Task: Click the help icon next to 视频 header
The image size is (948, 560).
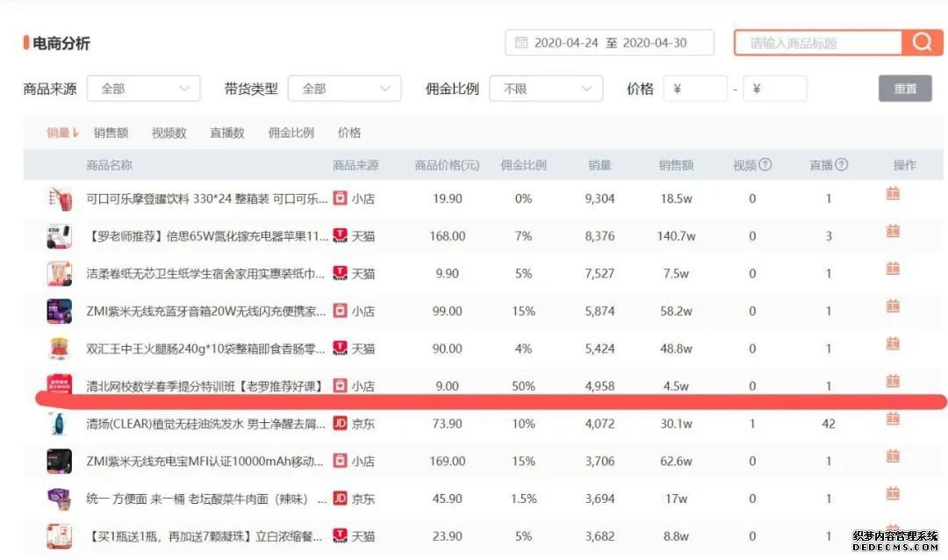Action: point(765,164)
